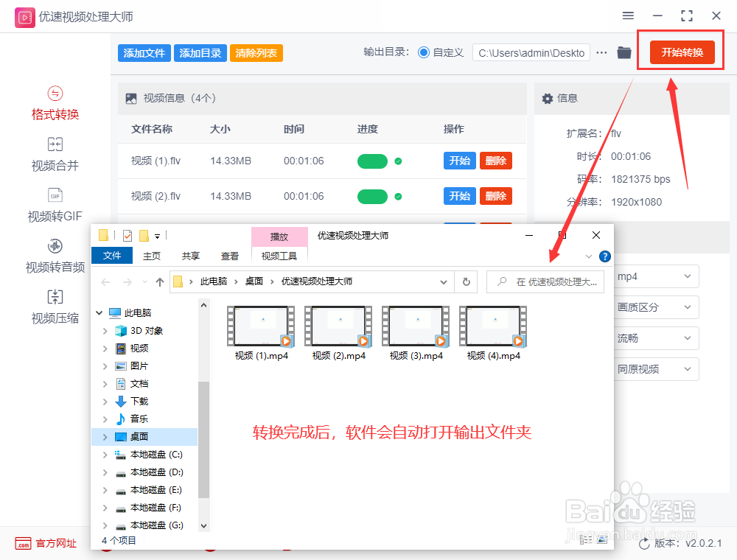
Task: Expand the address bar history dropdown
Action: coord(443,282)
